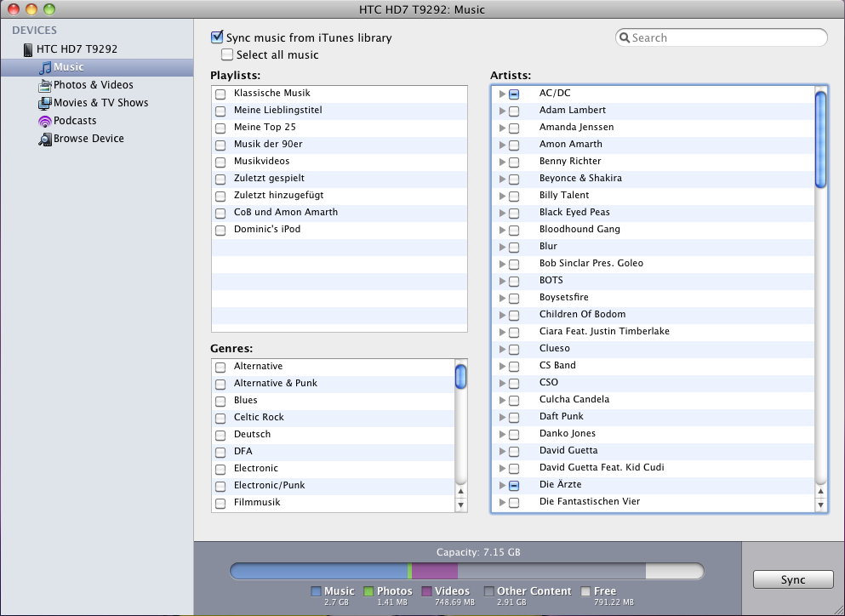Click Genres list scroll up arrow

point(460,492)
